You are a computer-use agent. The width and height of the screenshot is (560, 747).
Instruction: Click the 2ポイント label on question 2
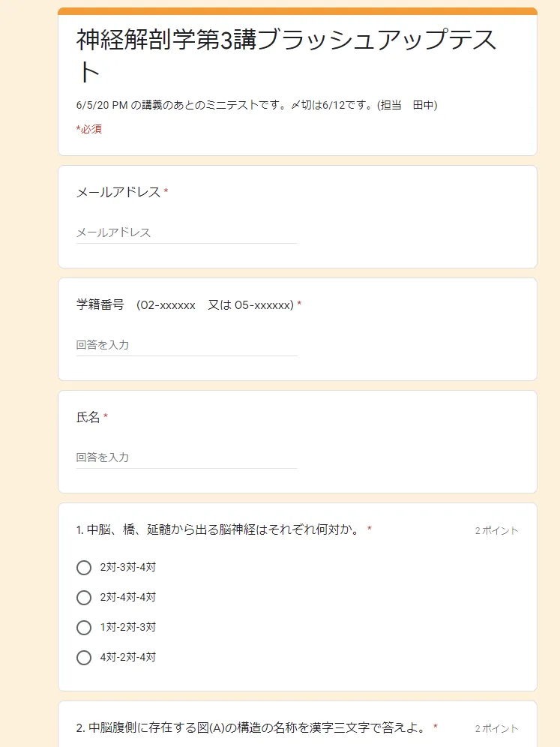click(496, 729)
